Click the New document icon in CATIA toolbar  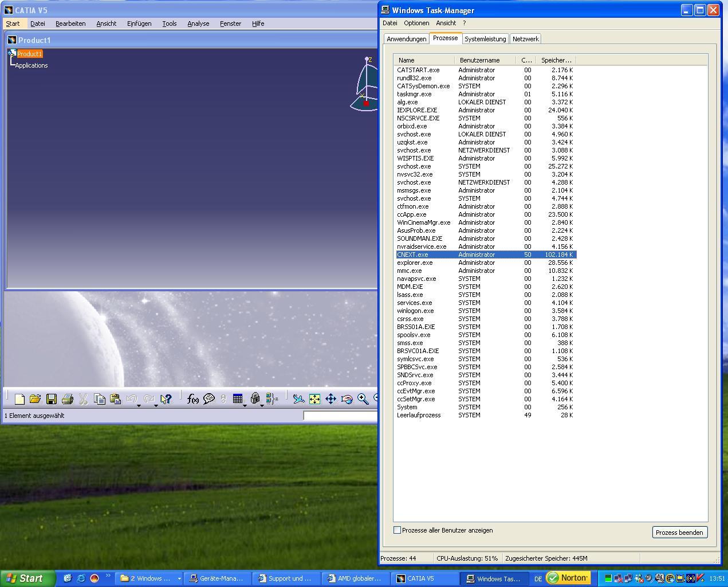click(x=19, y=399)
